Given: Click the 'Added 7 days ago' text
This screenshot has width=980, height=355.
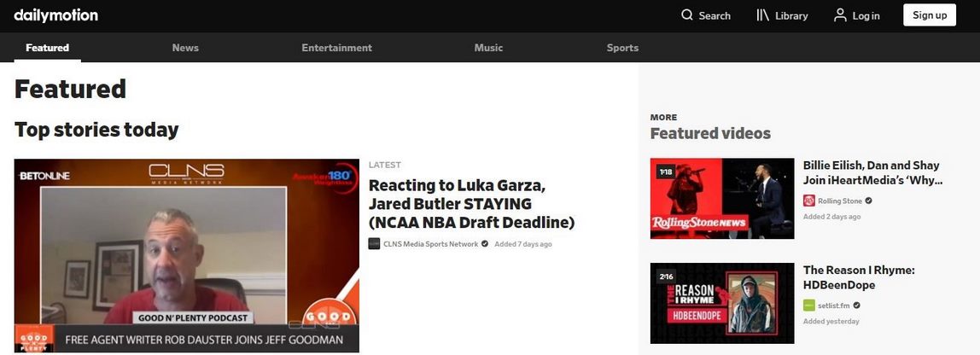Looking at the screenshot, I should (523, 244).
